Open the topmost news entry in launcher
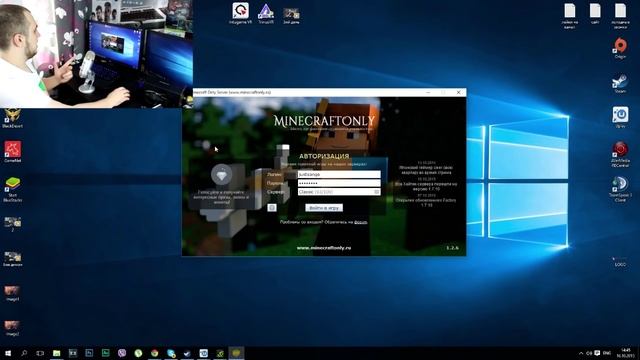This screenshot has width=640, height=360. point(426,168)
